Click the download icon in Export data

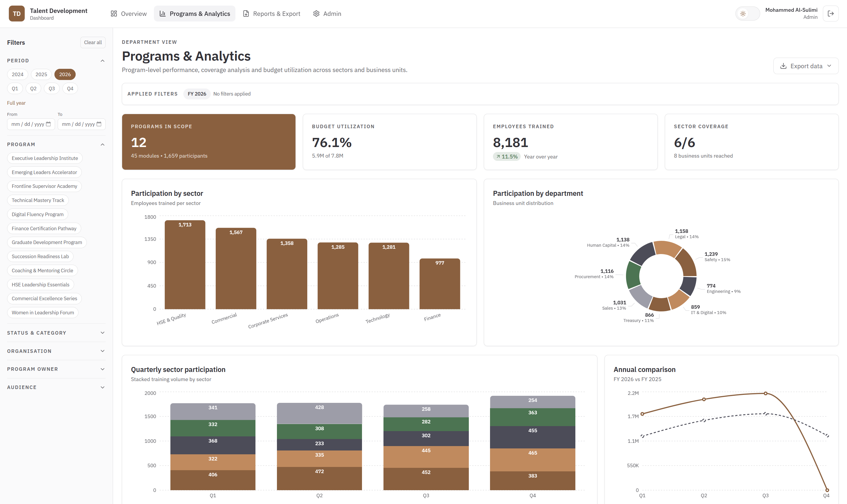[783, 66]
